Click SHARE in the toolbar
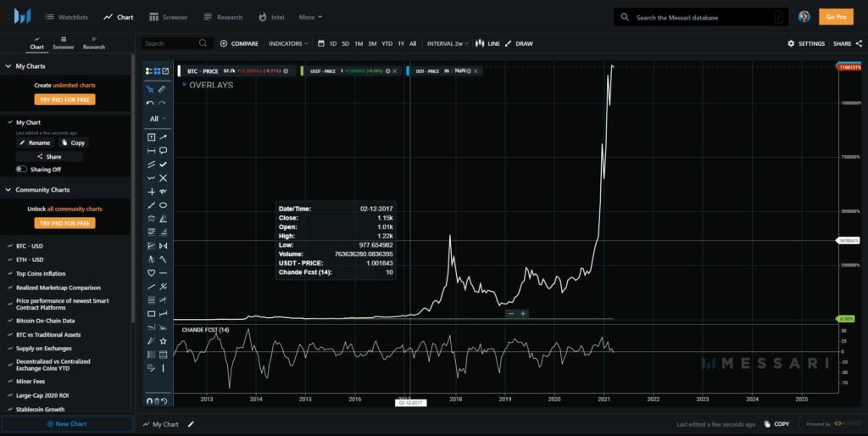 point(848,43)
